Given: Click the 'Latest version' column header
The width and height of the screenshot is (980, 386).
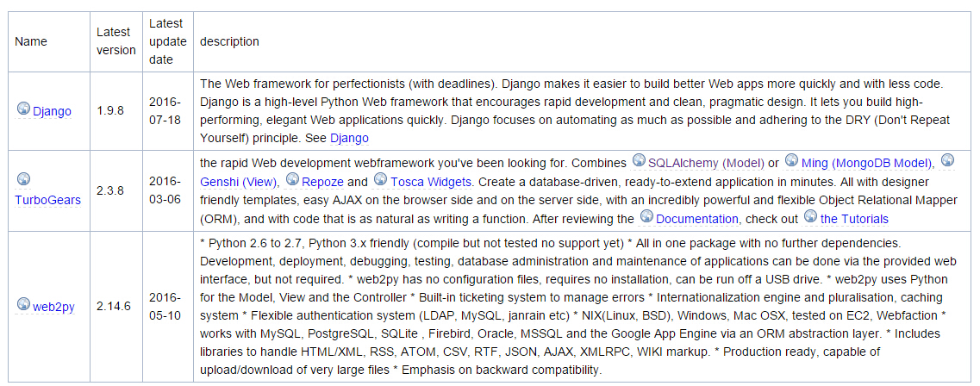Looking at the screenshot, I should (117, 42).
